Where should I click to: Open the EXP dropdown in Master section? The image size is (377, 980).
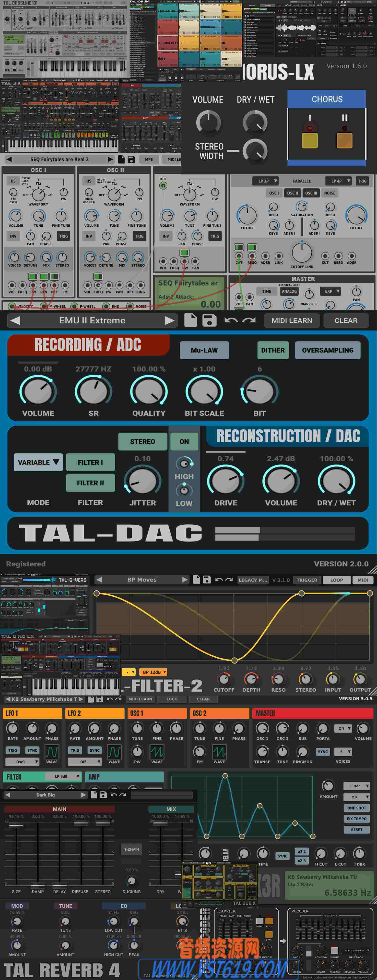331,291
